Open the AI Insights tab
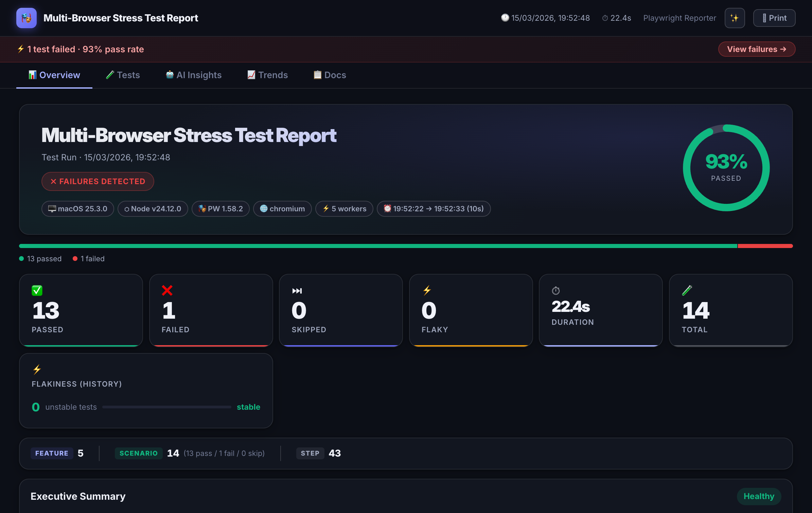The height and width of the screenshot is (513, 812). pos(193,75)
